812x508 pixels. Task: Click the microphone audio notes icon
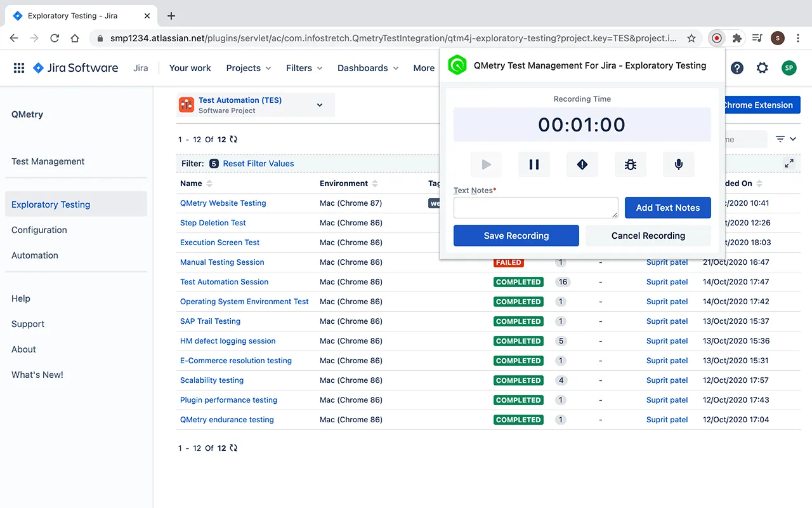click(x=679, y=164)
